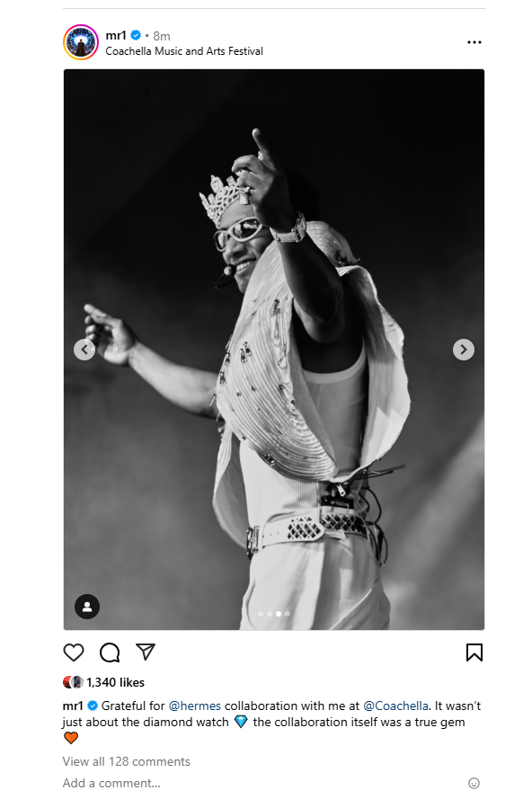Viewport: 532px width, 790px height.
Task: Open the @Coachella mention in caption
Action: (x=396, y=706)
